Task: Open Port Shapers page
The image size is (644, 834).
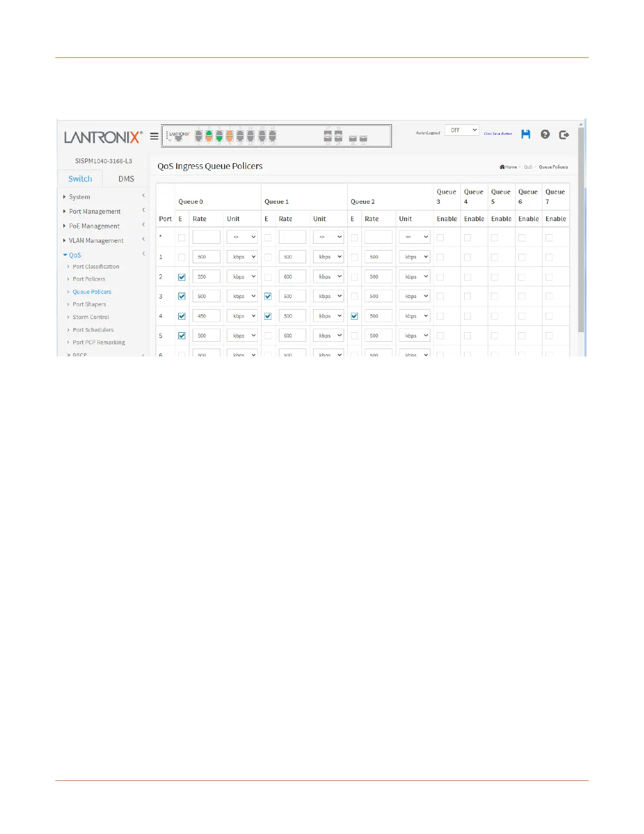Action: 89,304
